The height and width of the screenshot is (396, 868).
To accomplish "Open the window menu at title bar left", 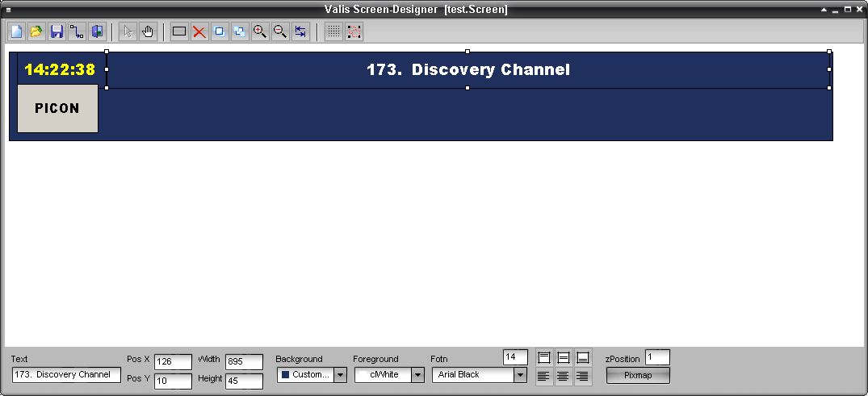I will point(8,10).
